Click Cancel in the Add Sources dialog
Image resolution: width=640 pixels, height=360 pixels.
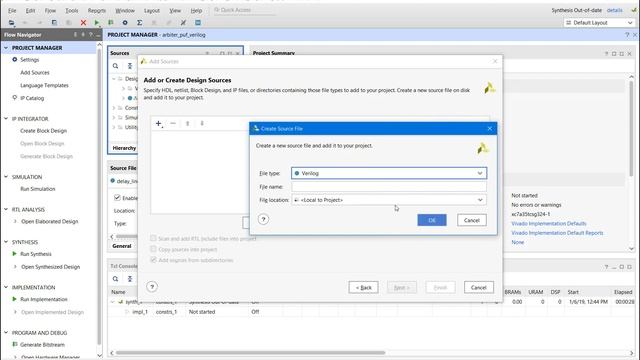tap(479, 287)
